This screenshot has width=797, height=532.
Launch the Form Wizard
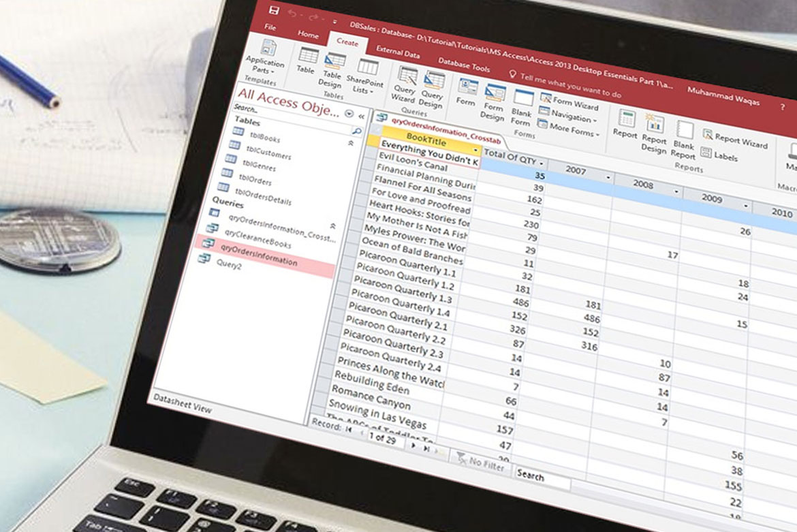pyautogui.click(x=569, y=102)
